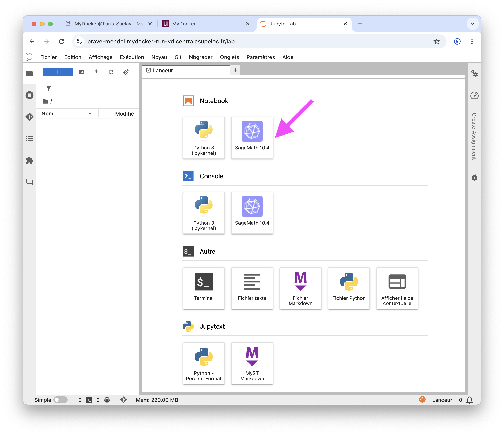Click the upload files icon
This screenshot has height=435, width=504.
(x=96, y=72)
